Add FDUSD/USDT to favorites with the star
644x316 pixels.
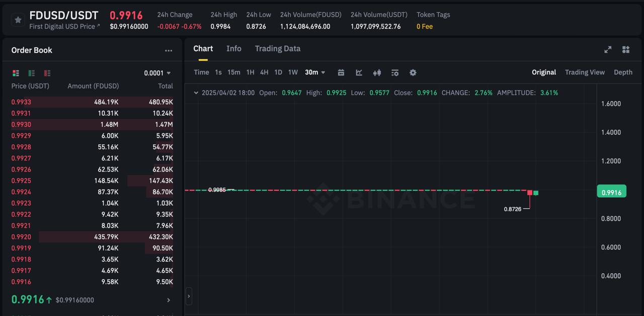tap(18, 20)
